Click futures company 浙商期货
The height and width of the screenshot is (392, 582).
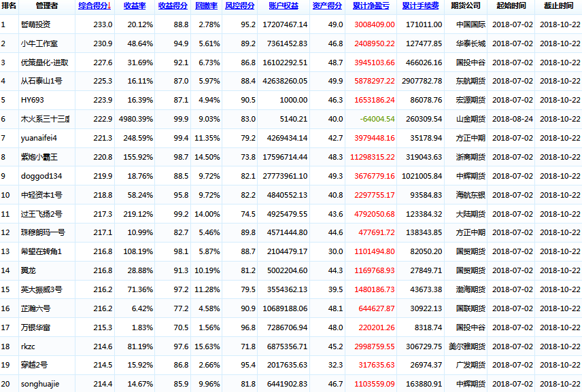pyautogui.click(x=470, y=157)
